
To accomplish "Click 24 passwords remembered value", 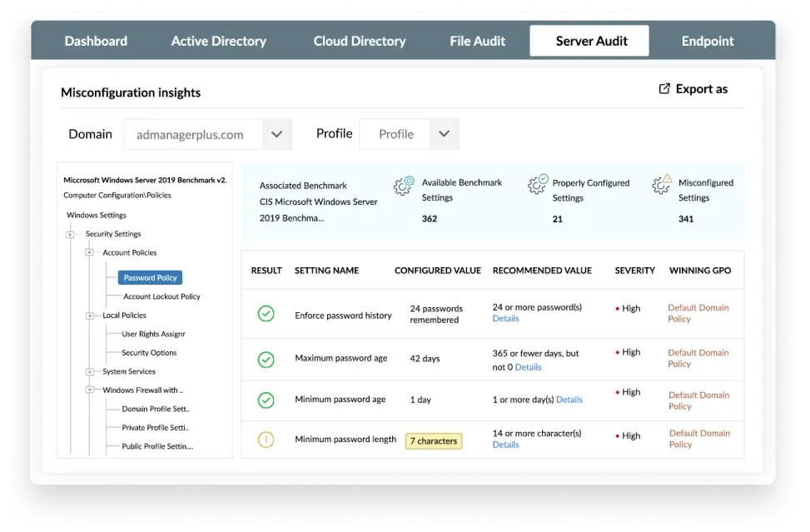I will click(436, 314).
